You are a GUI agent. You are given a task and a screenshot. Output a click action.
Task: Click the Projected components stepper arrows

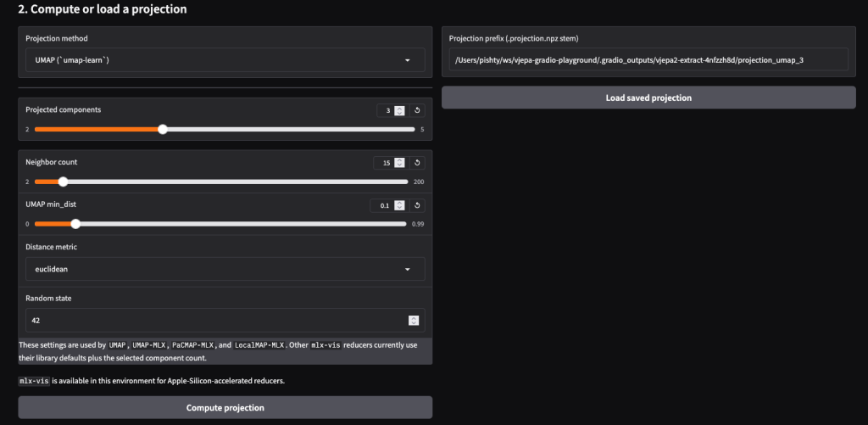(400, 110)
